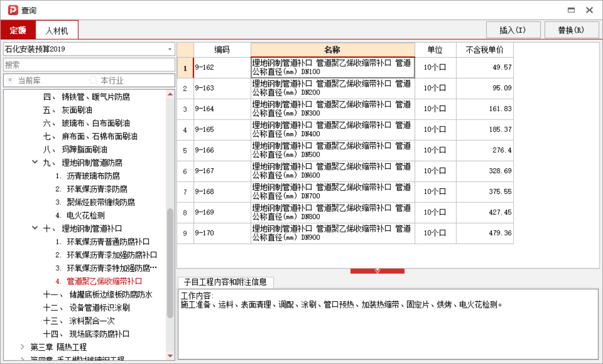603x364 pixels.
Task: Select 七、麻布面、石棉布面刷油 tree item
Action: tap(90, 136)
